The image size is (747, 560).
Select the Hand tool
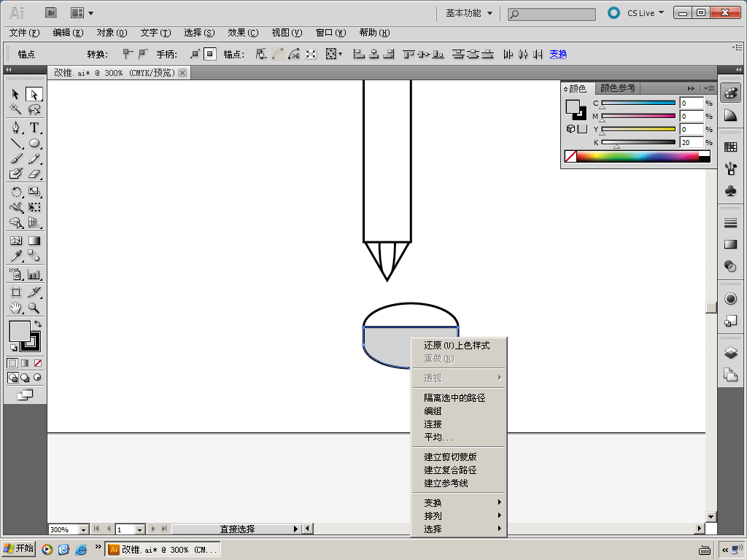pyautogui.click(x=16, y=308)
